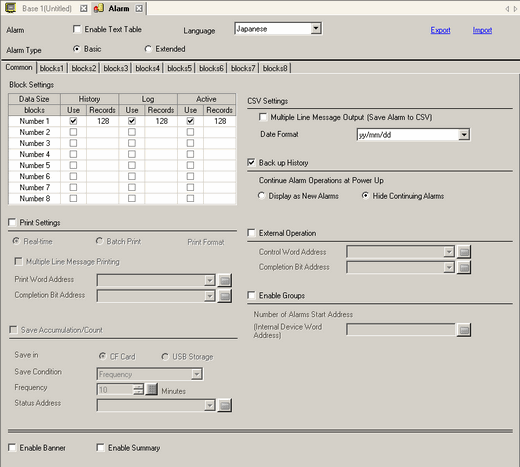Click the address browse icon for Control Word Address
This screenshot has width=520, height=467.
click(464, 252)
